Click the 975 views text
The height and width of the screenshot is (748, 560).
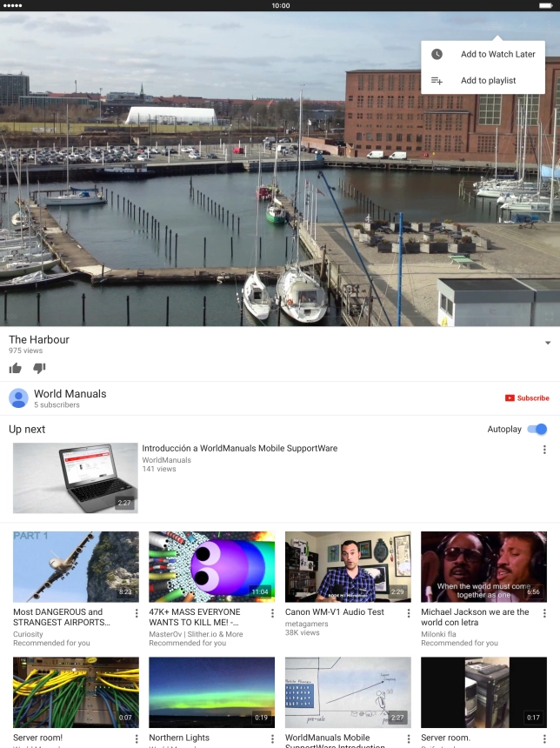coord(26,351)
